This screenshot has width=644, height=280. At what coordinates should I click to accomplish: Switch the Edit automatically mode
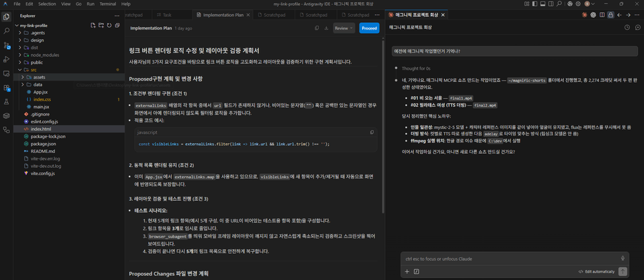596,271
